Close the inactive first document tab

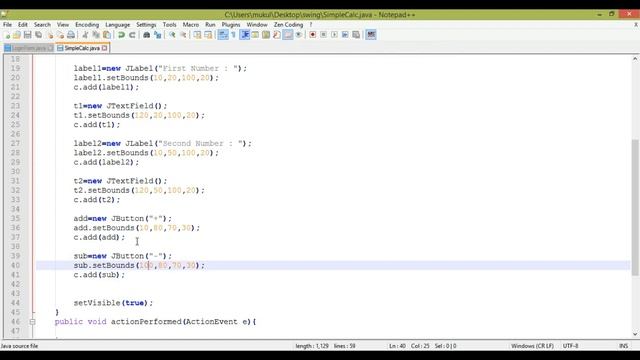[x=50, y=48]
